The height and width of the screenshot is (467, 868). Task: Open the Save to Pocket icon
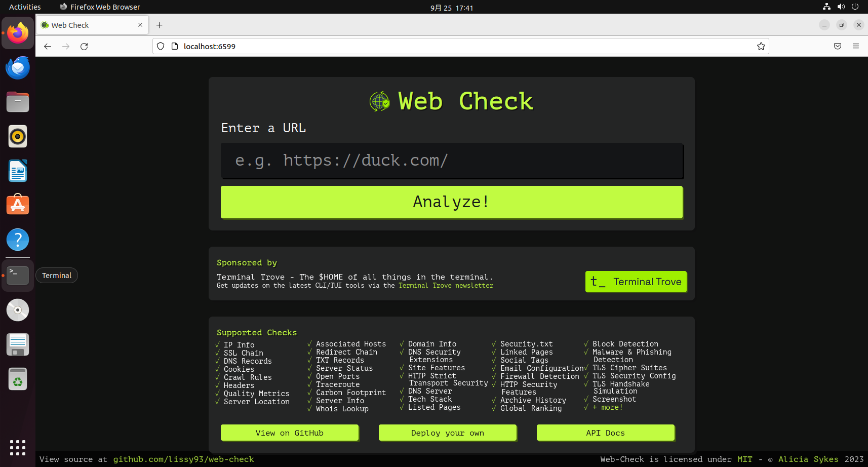pyautogui.click(x=838, y=47)
